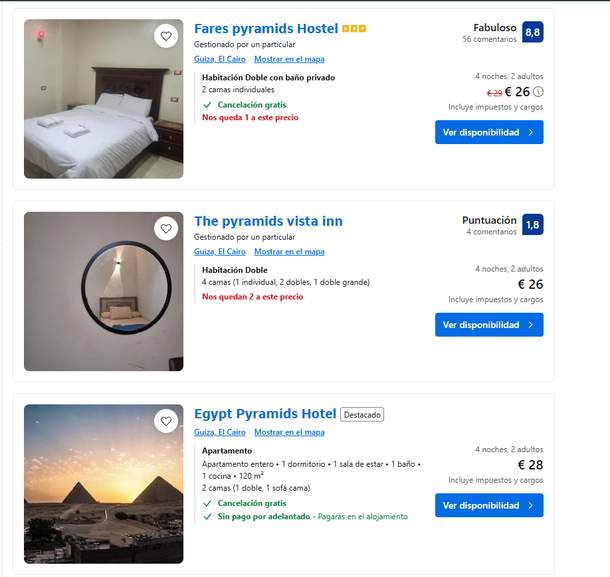Check availability for The pyramids vista inn
610x577 pixels.
click(489, 325)
